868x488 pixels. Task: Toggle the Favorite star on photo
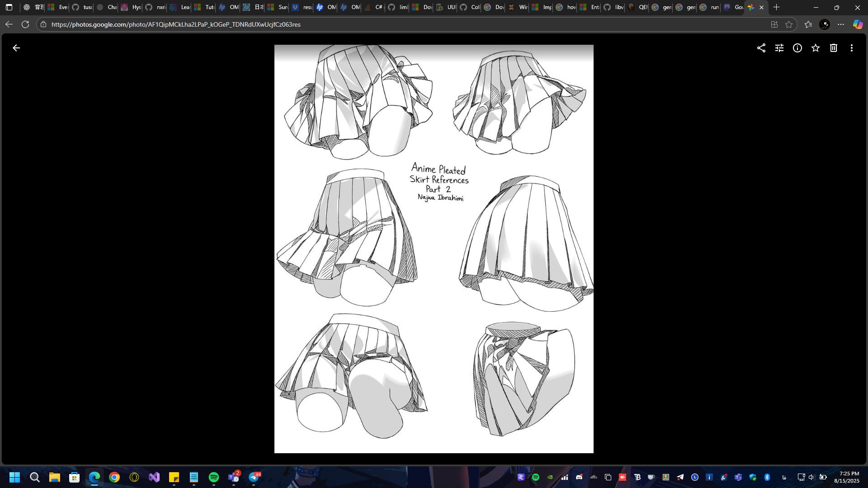816,48
